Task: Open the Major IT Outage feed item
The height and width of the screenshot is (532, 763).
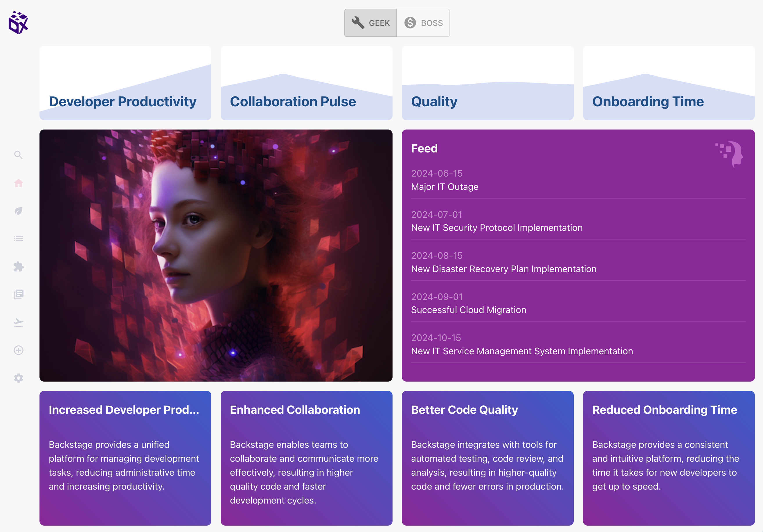Action: 445,187
